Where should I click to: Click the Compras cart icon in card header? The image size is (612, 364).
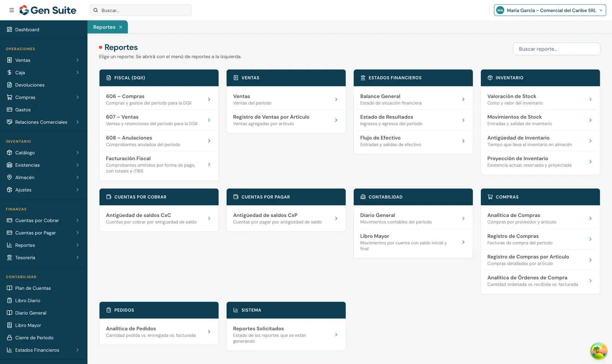pyautogui.click(x=490, y=197)
